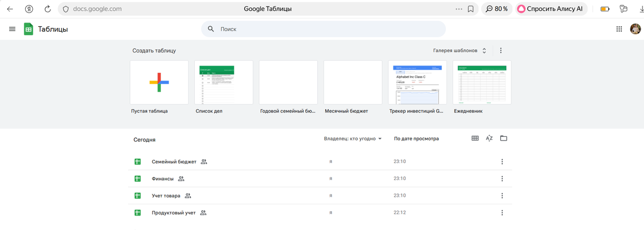Click the По дате просмотра column header

click(416, 139)
